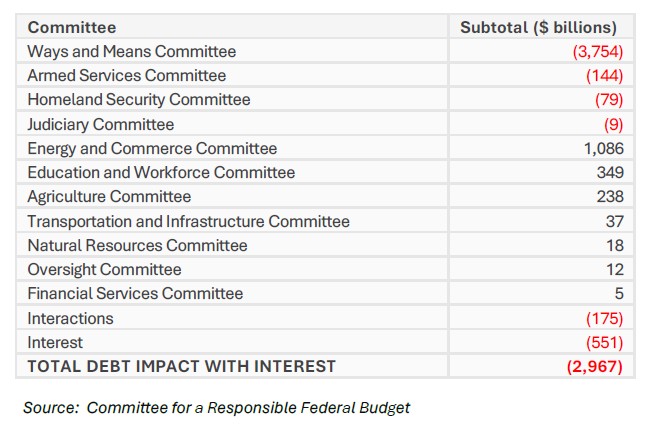Select the Natural Resources Committee label

click(x=137, y=245)
